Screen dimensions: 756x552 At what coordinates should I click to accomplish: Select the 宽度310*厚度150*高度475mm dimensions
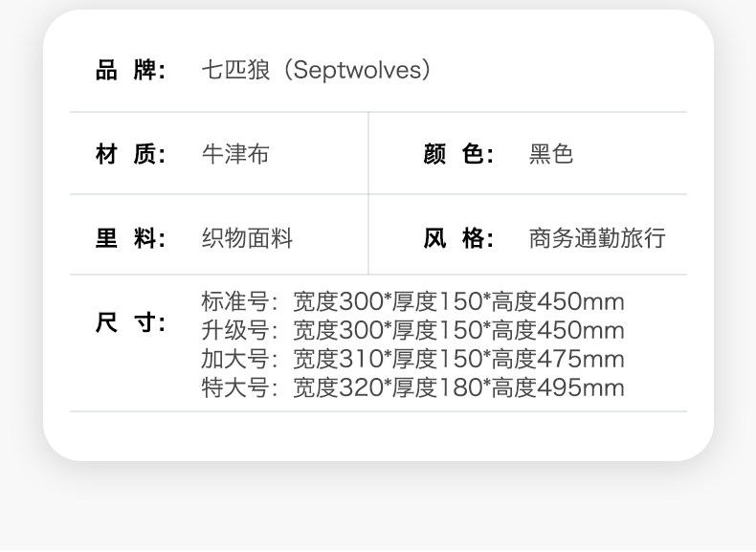458,360
